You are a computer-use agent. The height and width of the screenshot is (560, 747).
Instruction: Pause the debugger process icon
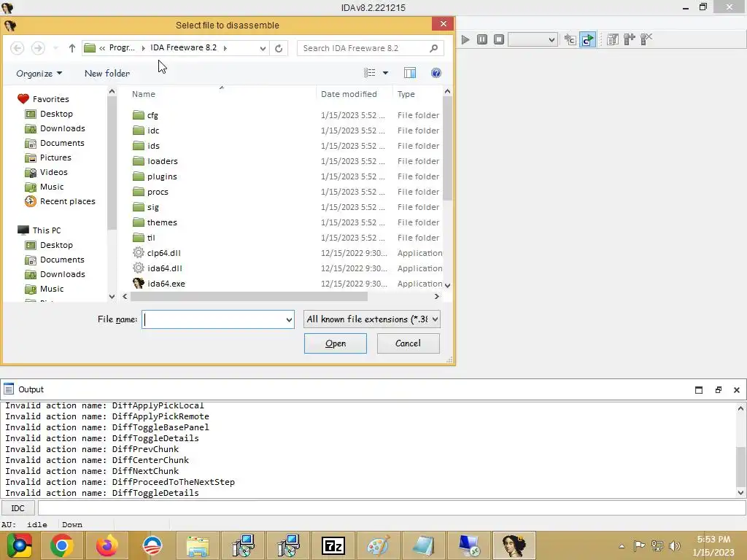482,39
